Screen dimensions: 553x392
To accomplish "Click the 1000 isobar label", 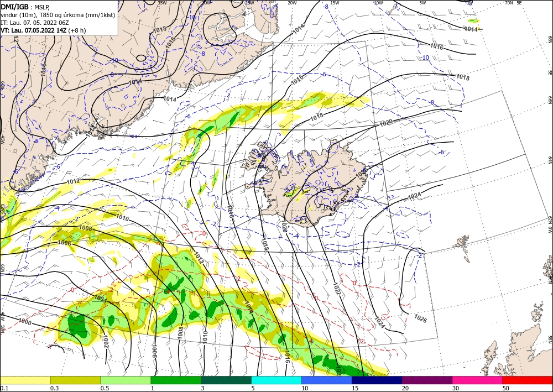I will [x=25, y=322].
